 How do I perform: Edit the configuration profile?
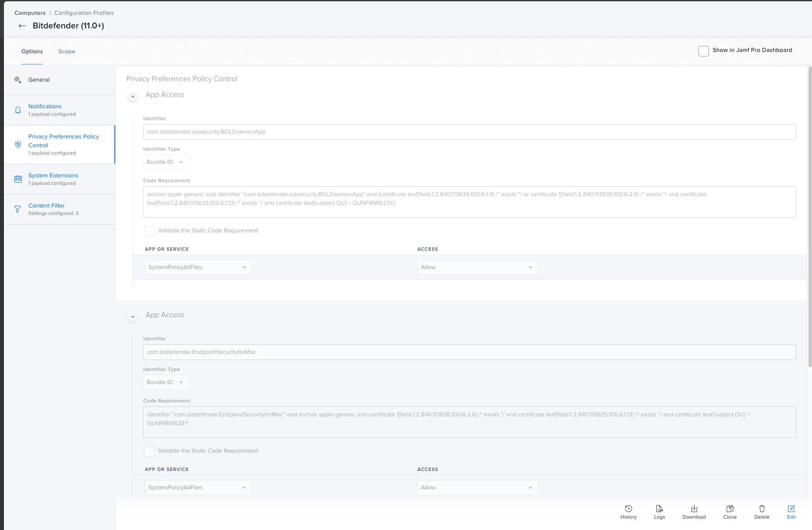pyautogui.click(x=791, y=512)
